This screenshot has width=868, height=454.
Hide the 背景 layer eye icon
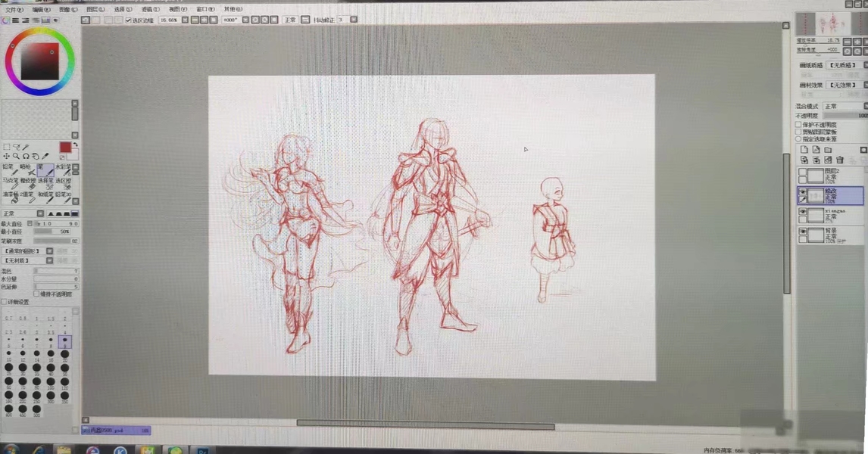(802, 232)
